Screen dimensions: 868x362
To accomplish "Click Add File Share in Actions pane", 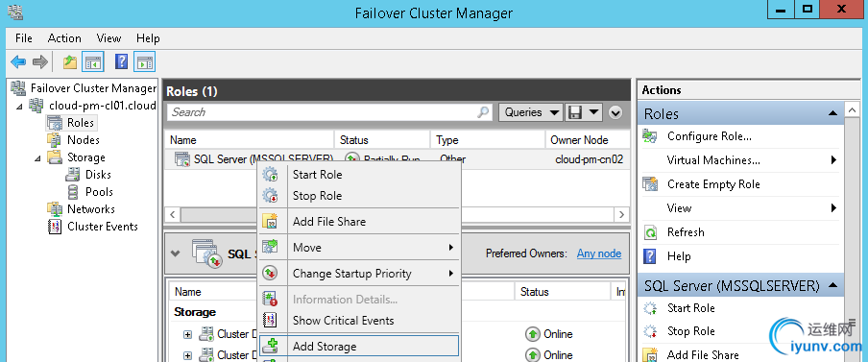I will click(x=703, y=355).
